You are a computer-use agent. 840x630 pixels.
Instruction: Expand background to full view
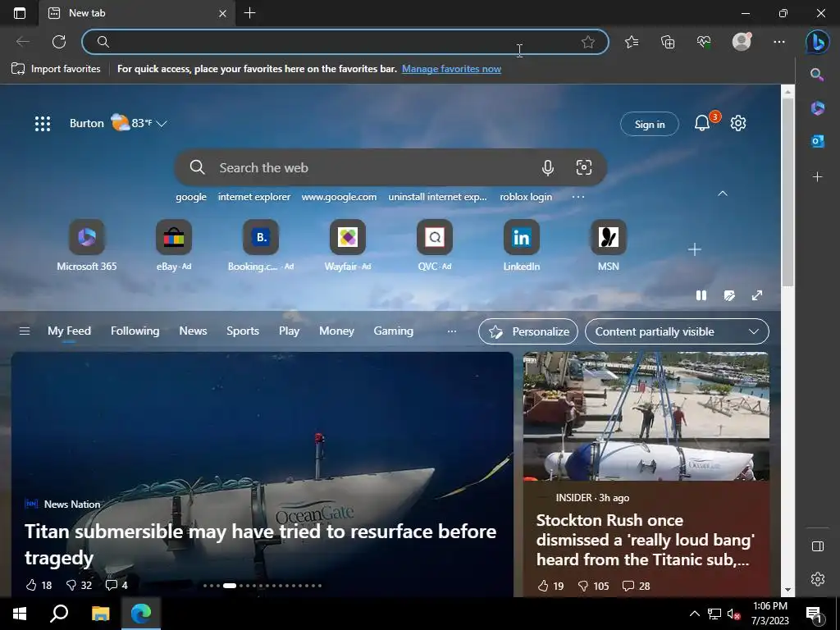pyautogui.click(x=757, y=295)
